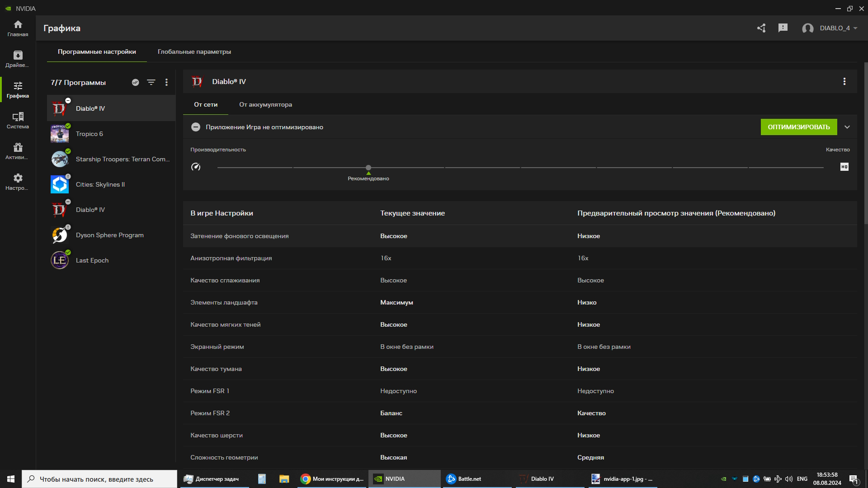
Task: Open the Настройки gear section
Action: click(x=18, y=182)
